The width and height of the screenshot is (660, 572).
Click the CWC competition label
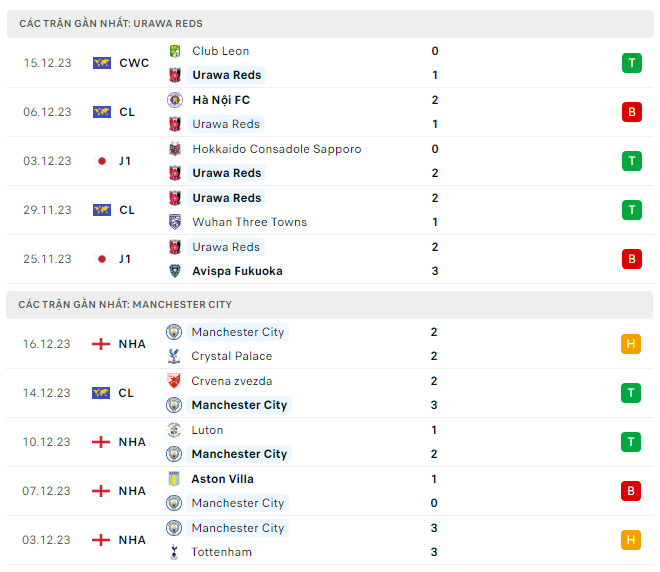pos(134,63)
